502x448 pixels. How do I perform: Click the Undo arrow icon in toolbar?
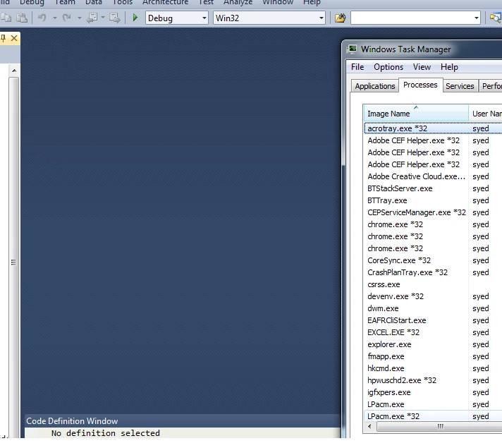click(42, 18)
